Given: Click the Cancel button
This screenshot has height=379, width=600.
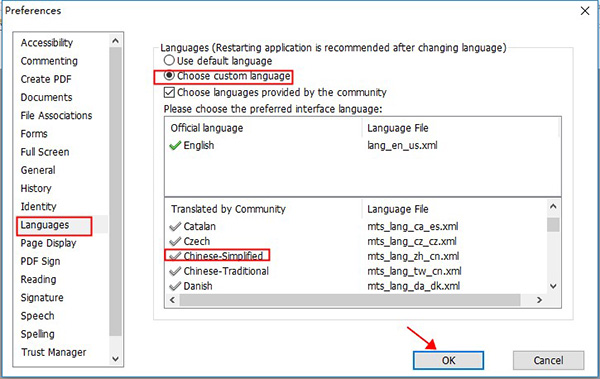Looking at the screenshot, I should (548, 360).
